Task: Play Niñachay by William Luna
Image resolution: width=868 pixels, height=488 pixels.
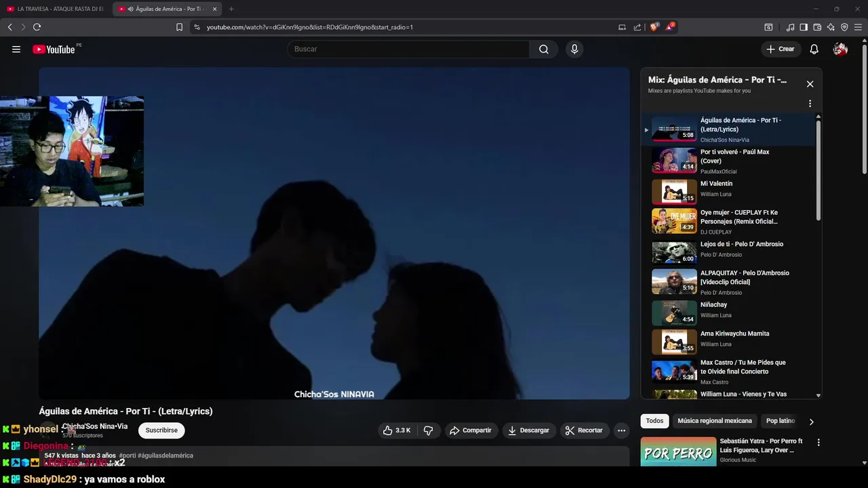Action: click(x=729, y=312)
